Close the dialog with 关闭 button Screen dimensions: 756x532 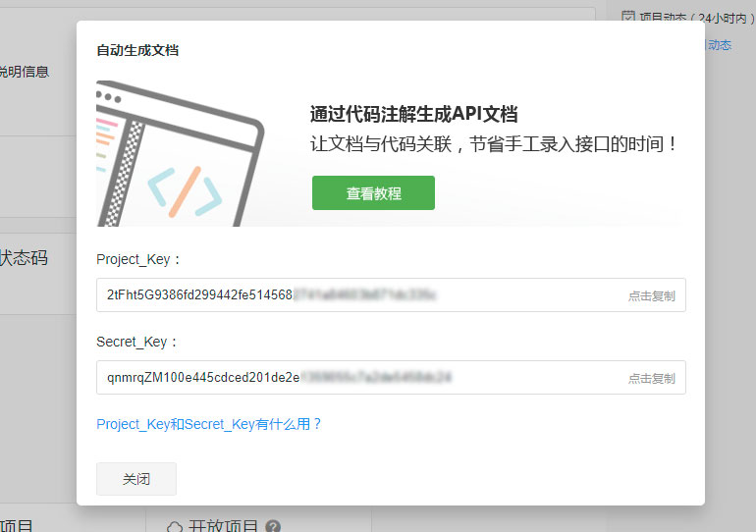pos(136,479)
